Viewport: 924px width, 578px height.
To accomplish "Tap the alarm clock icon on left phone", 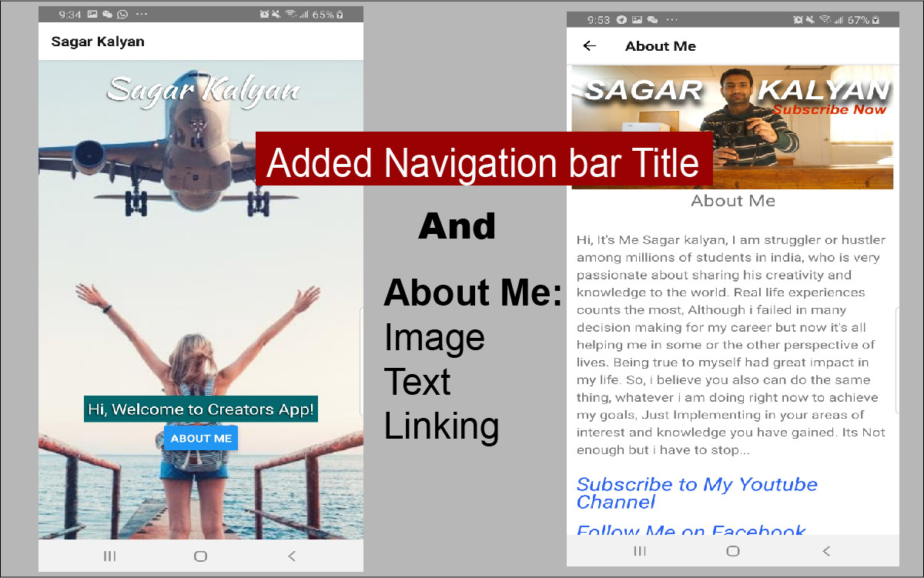I will 264,15.
